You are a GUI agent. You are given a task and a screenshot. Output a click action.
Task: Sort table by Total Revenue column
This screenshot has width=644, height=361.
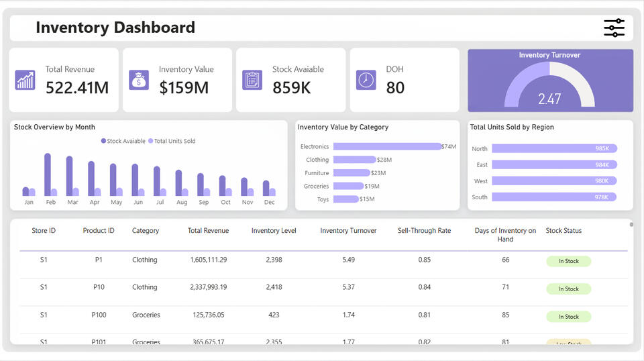[208, 231]
